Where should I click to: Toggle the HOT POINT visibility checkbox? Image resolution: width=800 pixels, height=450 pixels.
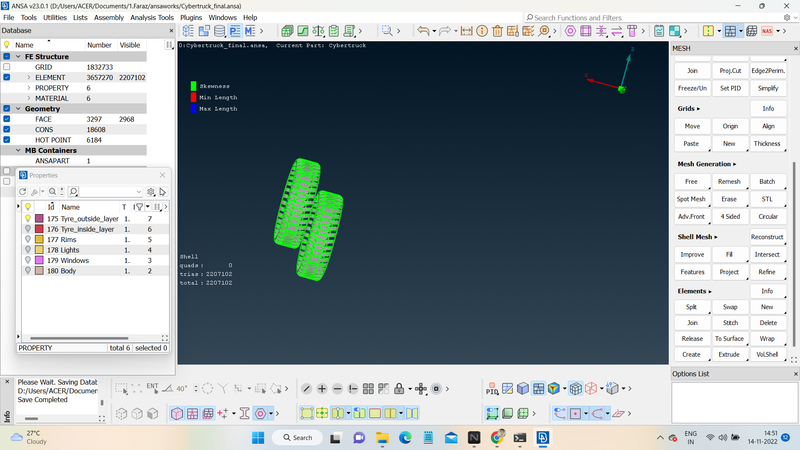pos(7,140)
